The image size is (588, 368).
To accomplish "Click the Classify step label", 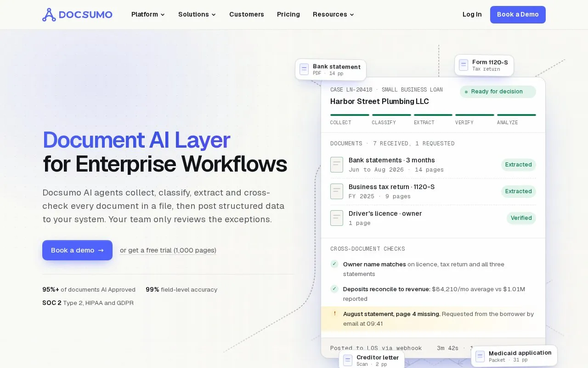I will point(384,123).
